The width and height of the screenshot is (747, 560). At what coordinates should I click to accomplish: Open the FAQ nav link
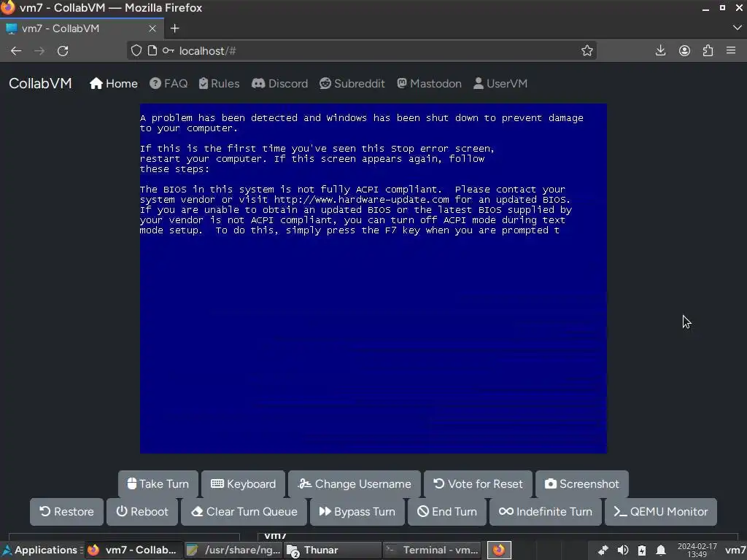click(x=169, y=84)
